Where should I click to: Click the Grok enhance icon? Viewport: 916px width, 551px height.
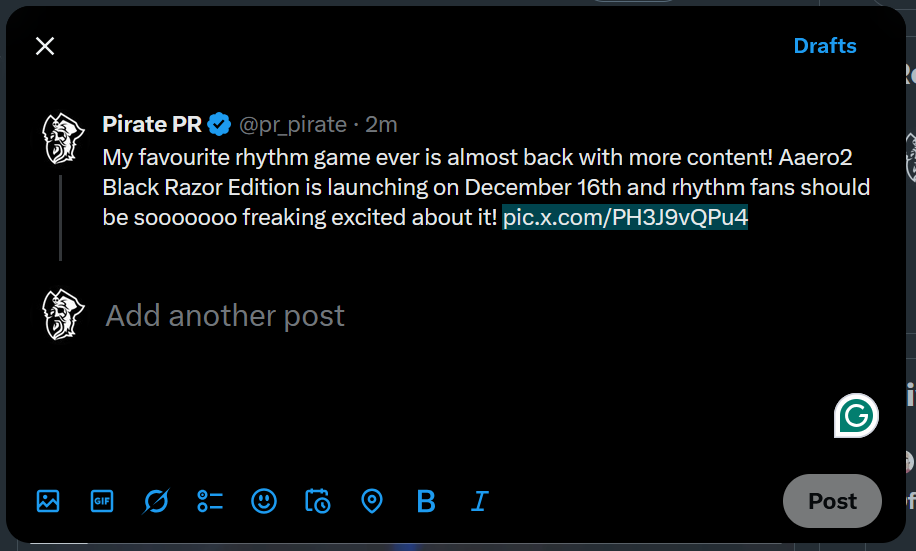[x=156, y=501]
